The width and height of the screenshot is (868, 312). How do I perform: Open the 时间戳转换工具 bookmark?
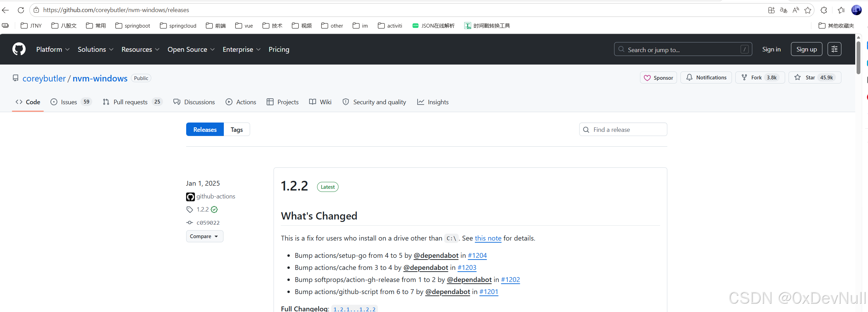(487, 26)
